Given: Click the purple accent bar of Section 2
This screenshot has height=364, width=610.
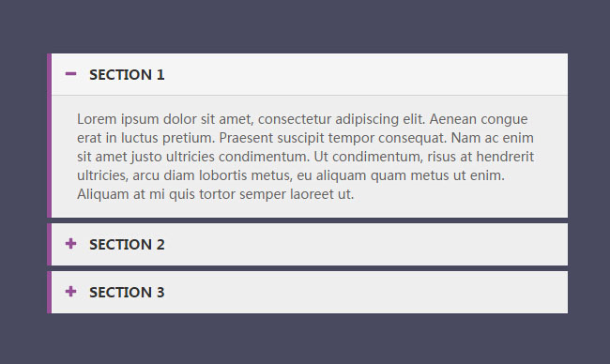Looking at the screenshot, I should point(50,245).
